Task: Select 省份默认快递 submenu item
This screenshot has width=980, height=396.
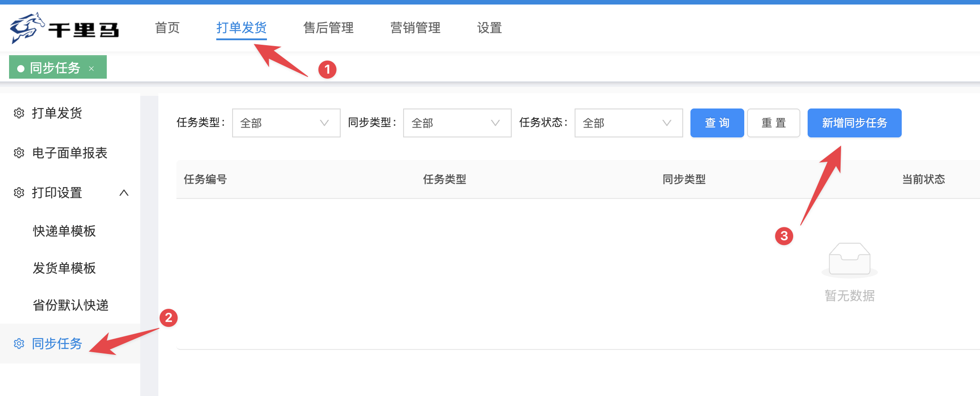Action: 71,305
